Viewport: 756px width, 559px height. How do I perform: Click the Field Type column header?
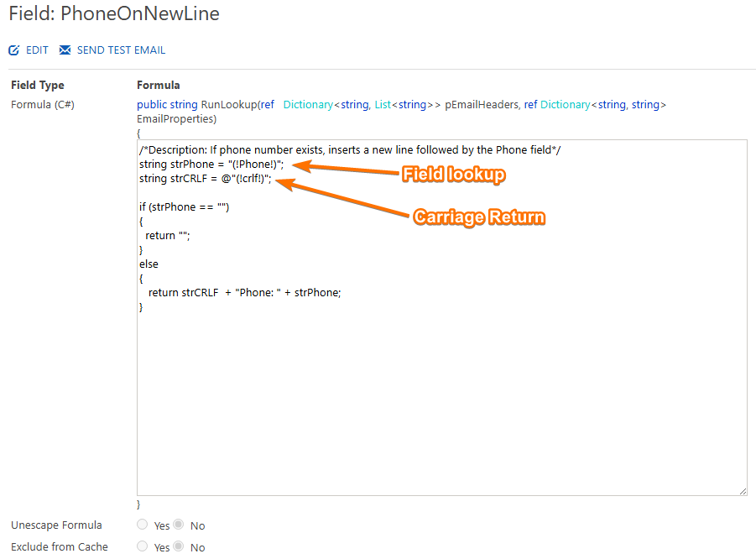coord(38,85)
